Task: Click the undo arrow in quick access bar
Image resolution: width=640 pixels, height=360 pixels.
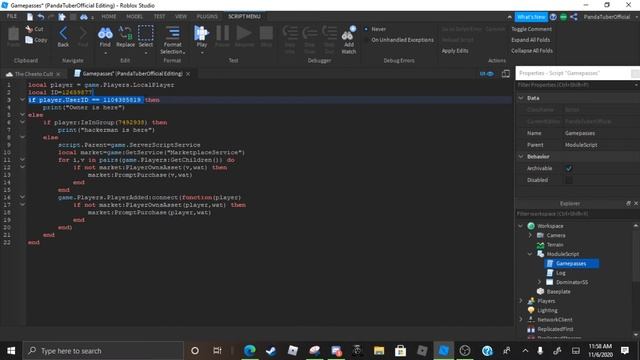Action: coord(41,17)
